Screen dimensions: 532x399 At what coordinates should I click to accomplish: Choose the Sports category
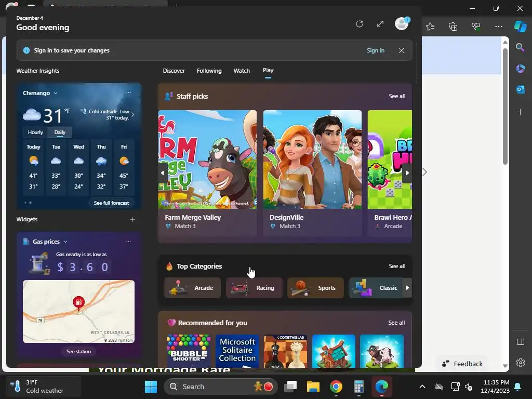pos(315,288)
